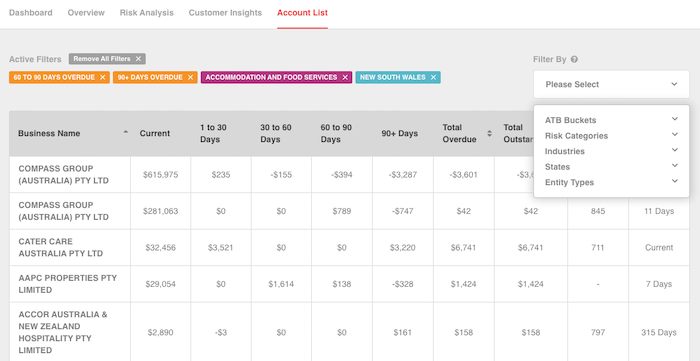Click the $1,614 cell
This screenshot has width=700, height=361.
pyautogui.click(x=281, y=284)
